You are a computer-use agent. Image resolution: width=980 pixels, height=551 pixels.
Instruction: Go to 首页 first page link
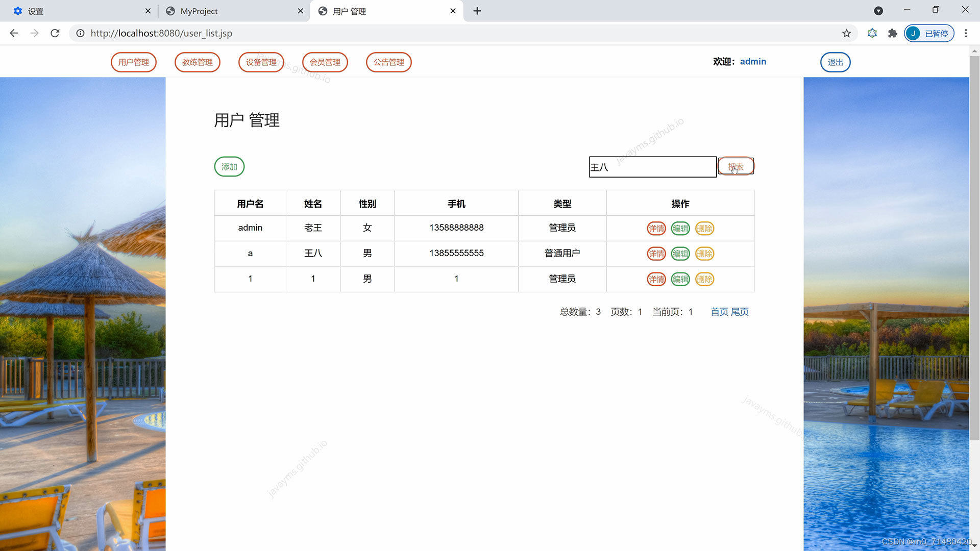tap(720, 312)
